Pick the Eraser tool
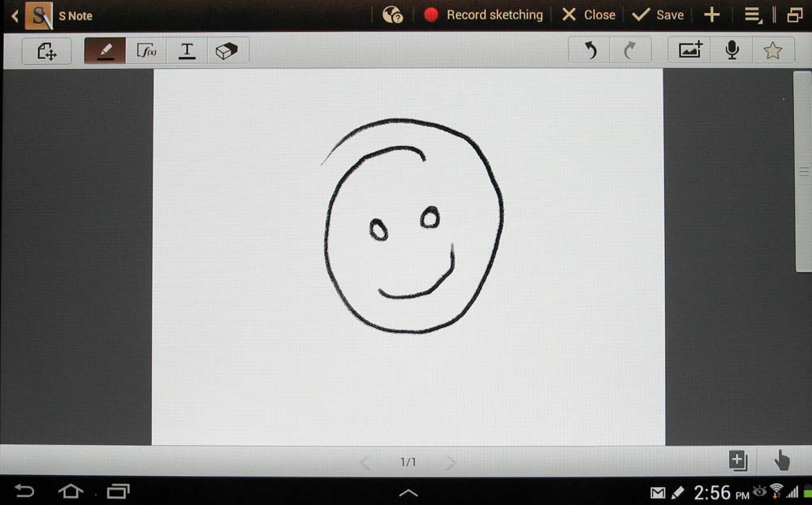812x505 pixels. (227, 50)
